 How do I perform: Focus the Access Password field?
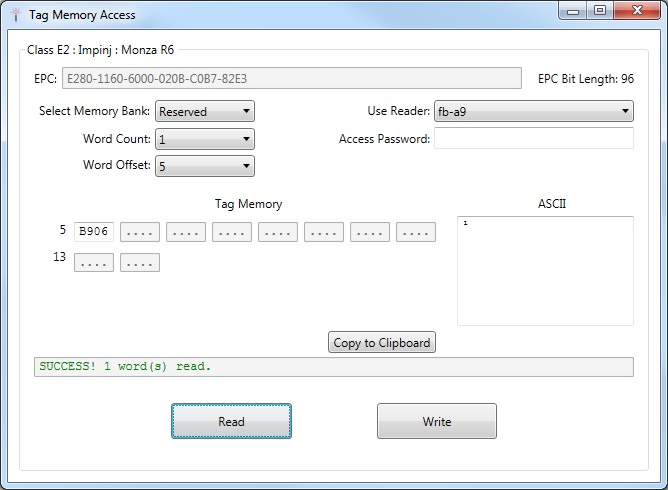533,139
